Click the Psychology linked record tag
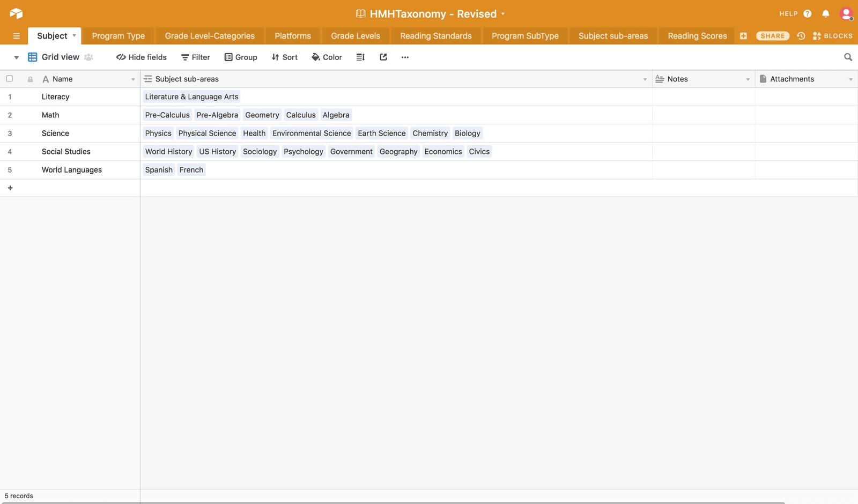 [x=304, y=152]
